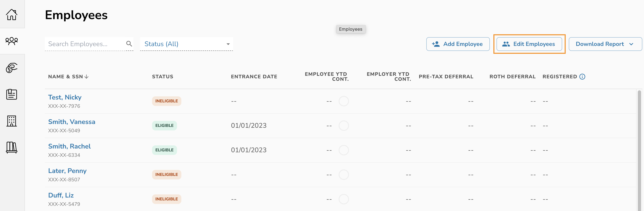
Task: Open the Home icon in sidebar
Action: coord(11,15)
